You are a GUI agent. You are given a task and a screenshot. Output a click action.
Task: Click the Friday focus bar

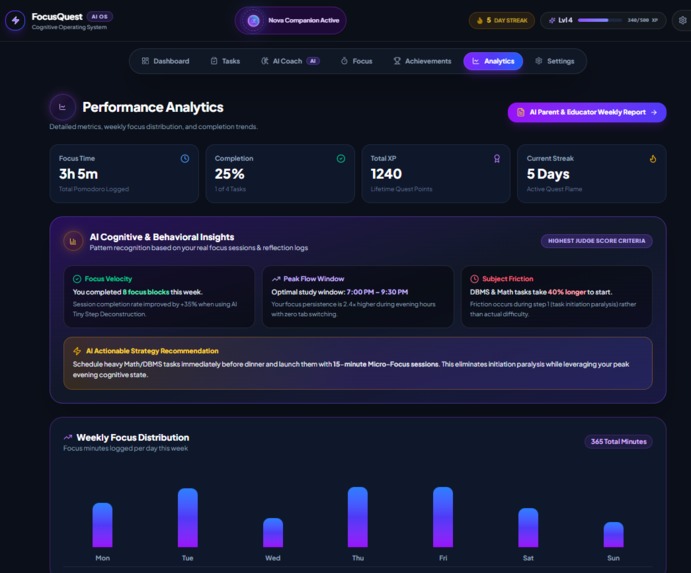pyautogui.click(x=443, y=517)
